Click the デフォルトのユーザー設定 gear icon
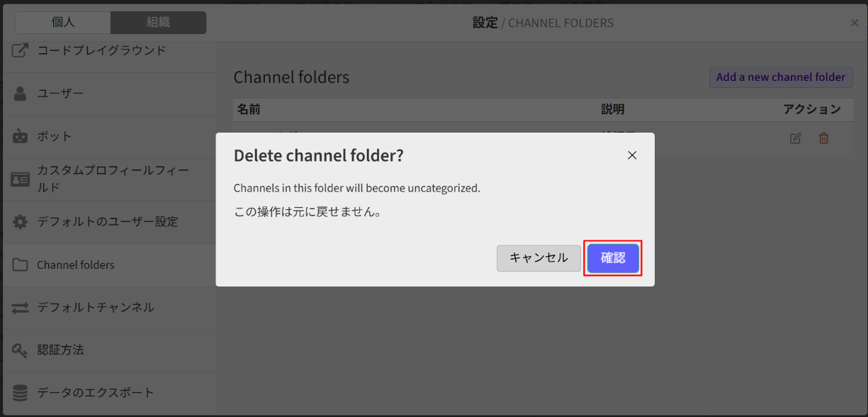868x417 pixels. (x=21, y=222)
